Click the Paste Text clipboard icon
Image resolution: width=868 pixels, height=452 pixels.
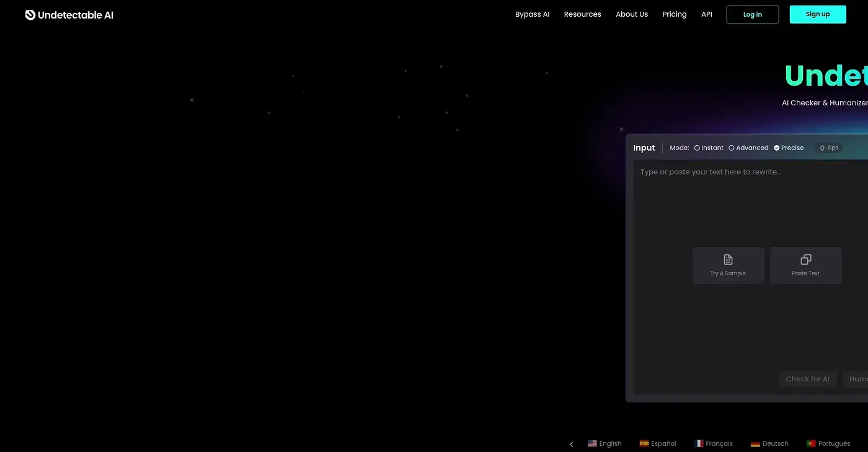point(806,260)
